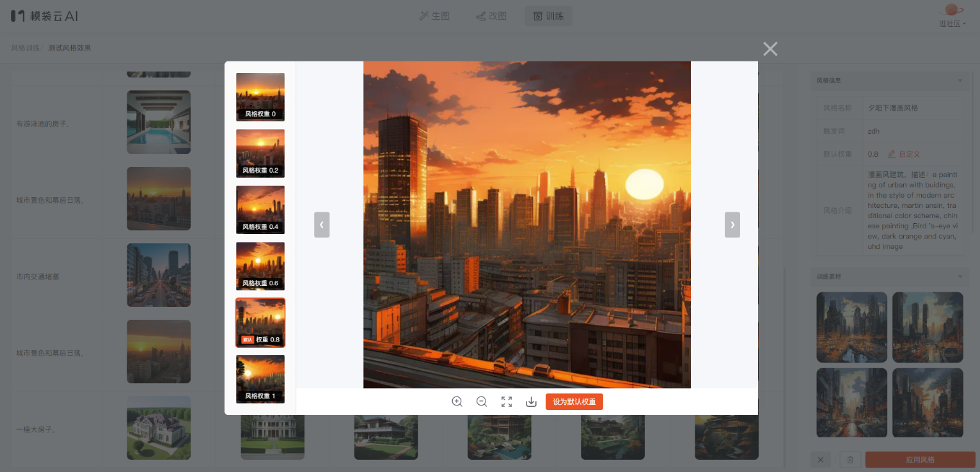The image size is (980, 472).
Task: Click the zoom in magnifier icon
Action: click(457, 402)
